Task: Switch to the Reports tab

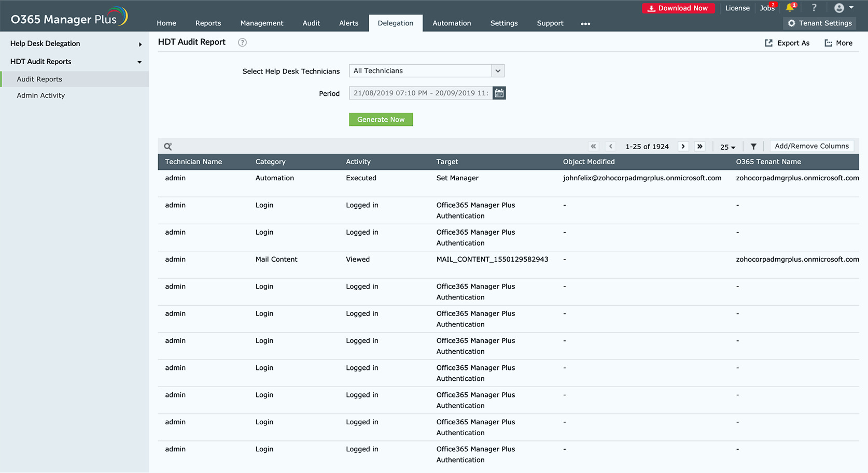Action: click(x=208, y=23)
